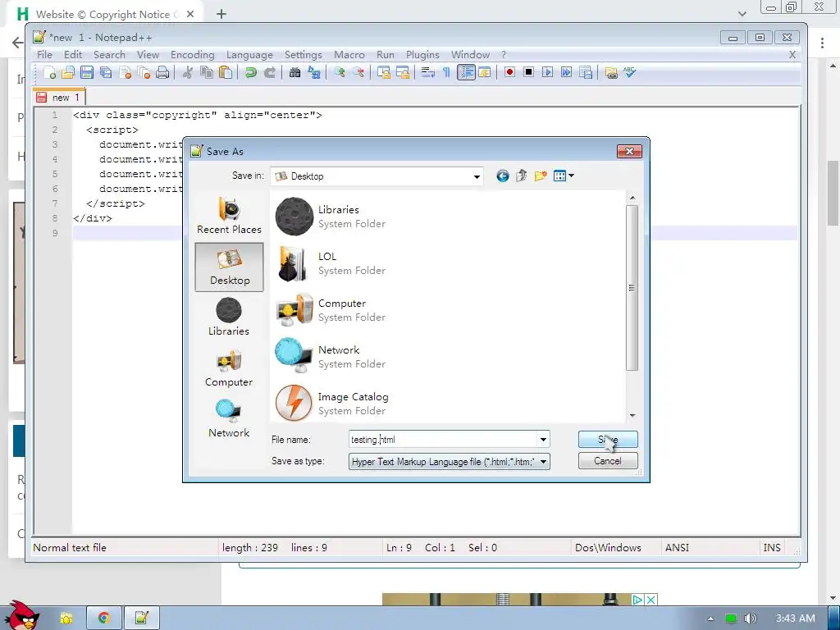Open the Language menu

tap(249, 55)
